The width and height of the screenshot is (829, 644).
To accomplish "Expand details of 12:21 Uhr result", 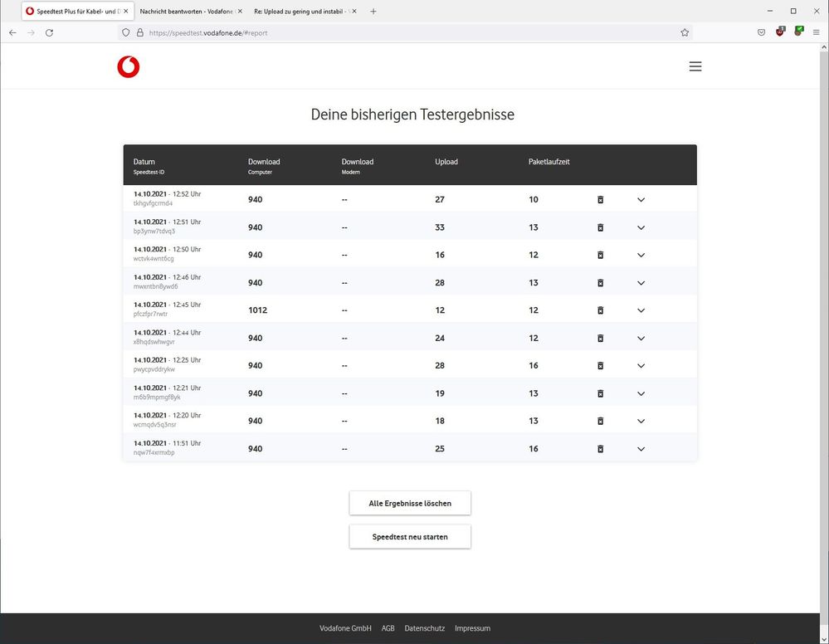I will click(641, 393).
